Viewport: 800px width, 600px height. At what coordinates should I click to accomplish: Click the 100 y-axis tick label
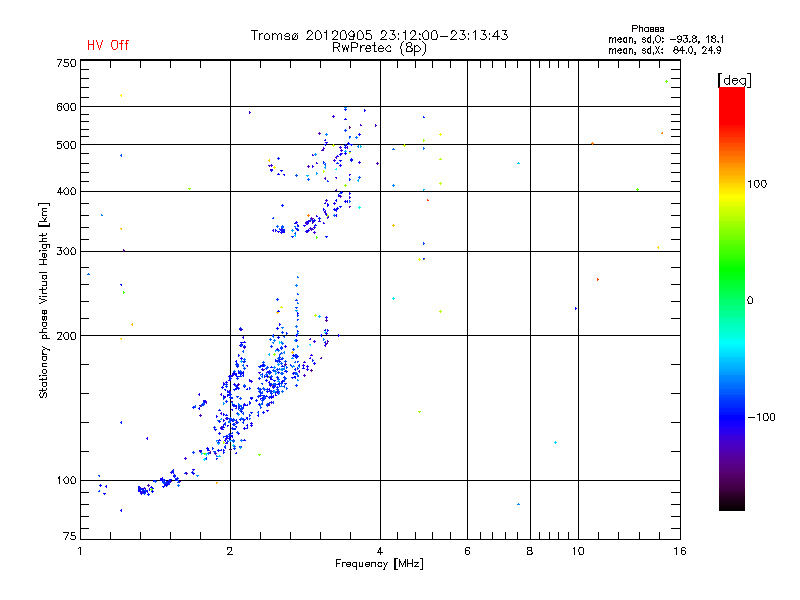(66, 481)
